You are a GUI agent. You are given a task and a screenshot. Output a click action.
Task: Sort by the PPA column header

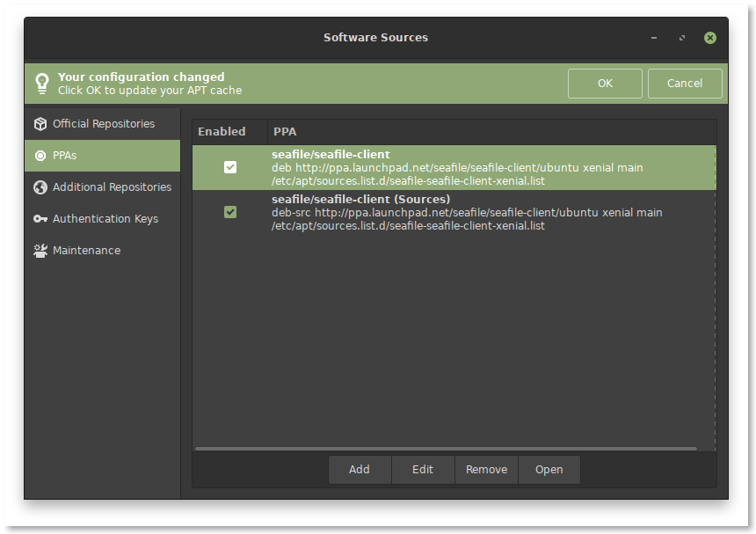pyautogui.click(x=491, y=132)
